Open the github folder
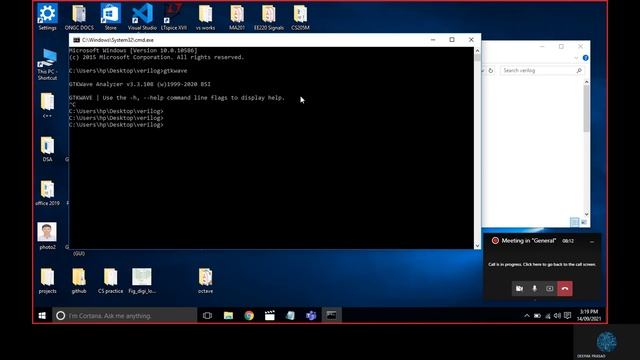Image resolution: width=640 pixels, height=360 pixels. (79, 280)
